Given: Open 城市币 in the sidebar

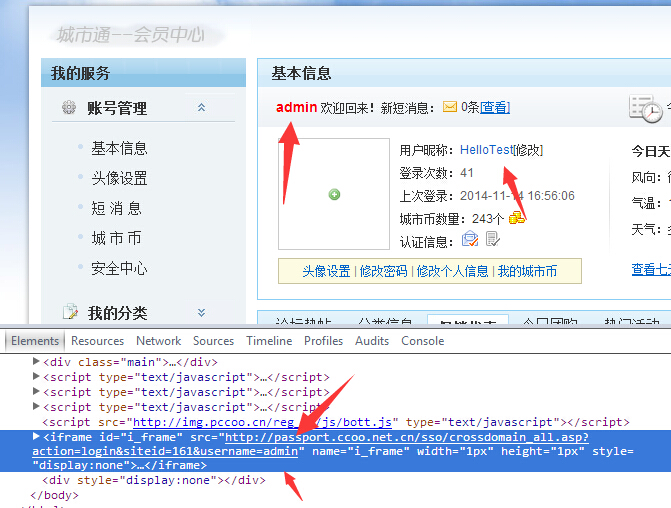Looking at the screenshot, I should click(x=116, y=238).
